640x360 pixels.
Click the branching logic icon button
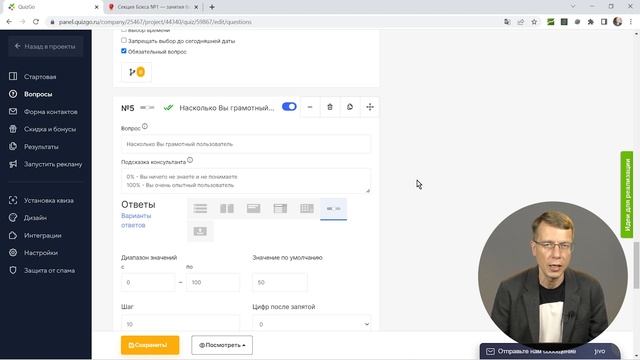[x=136, y=72]
